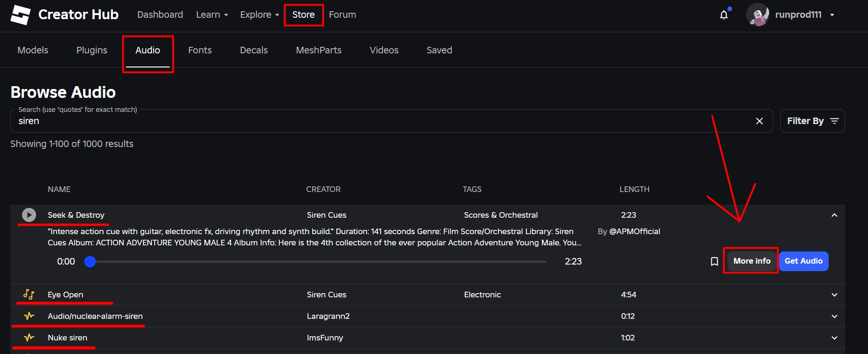The height and width of the screenshot is (354, 868).
Task: Click the Electronic tag
Action: click(482, 295)
